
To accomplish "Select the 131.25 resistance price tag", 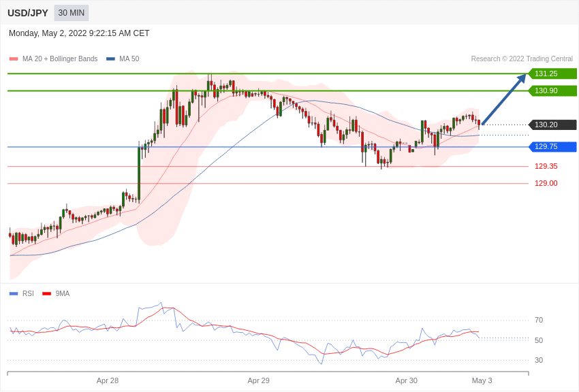I will (x=552, y=73).
